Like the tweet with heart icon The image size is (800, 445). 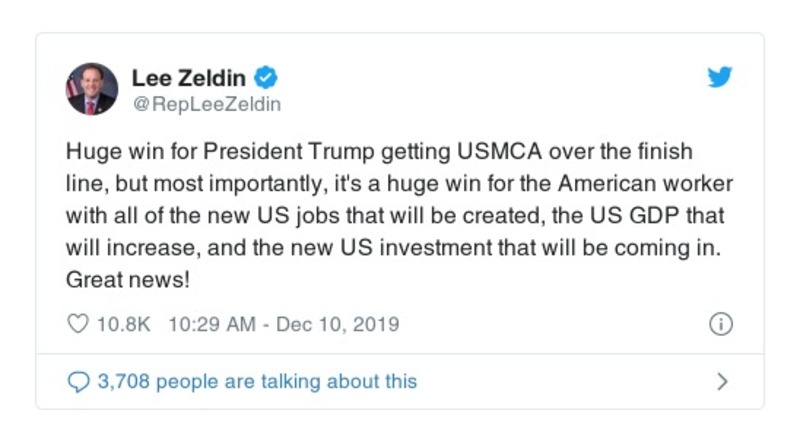pos(78,324)
